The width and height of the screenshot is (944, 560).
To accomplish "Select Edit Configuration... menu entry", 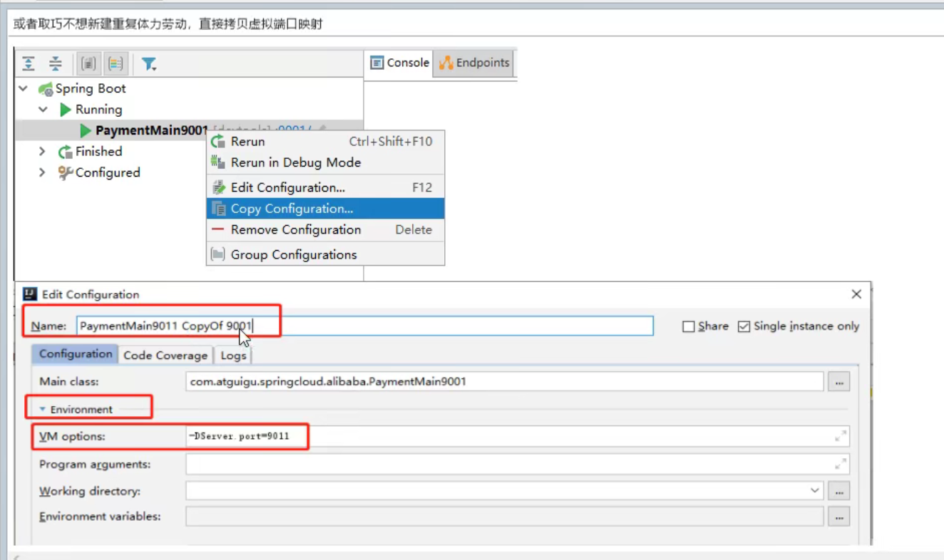I will tap(325, 187).
